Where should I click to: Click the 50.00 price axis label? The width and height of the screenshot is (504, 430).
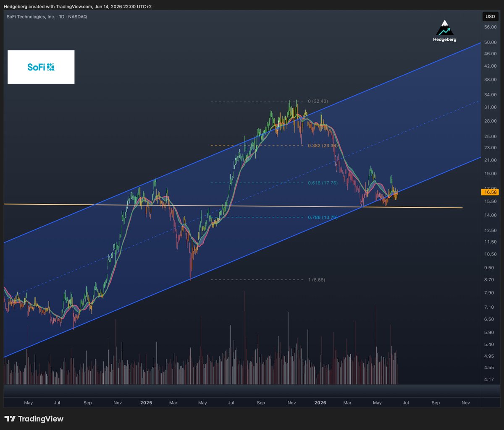point(490,42)
